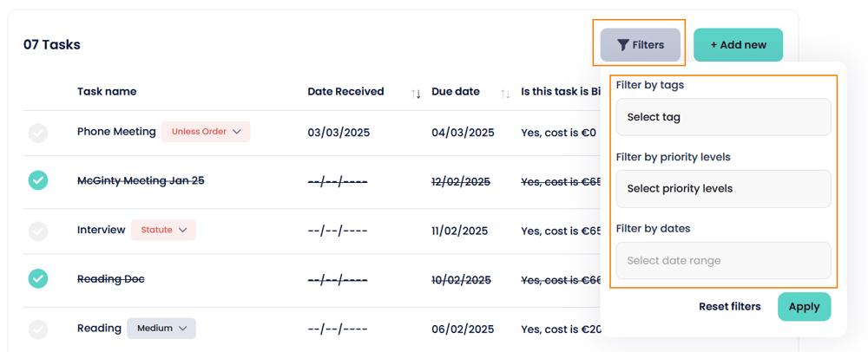Expand the Medium priority dropdown
The height and width of the screenshot is (352, 868).
[x=161, y=329]
